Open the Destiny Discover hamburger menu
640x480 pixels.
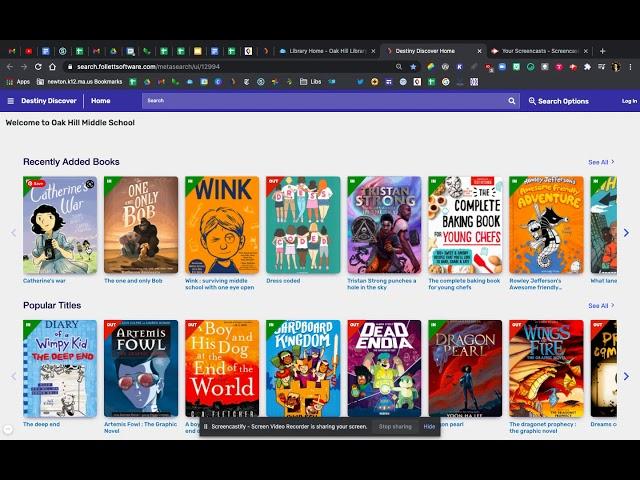tap(11, 101)
